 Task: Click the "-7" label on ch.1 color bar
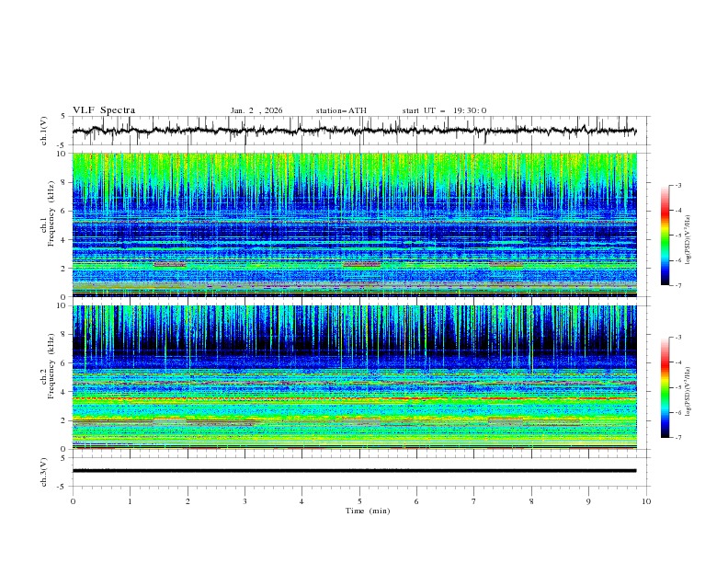pyautogui.click(x=677, y=285)
